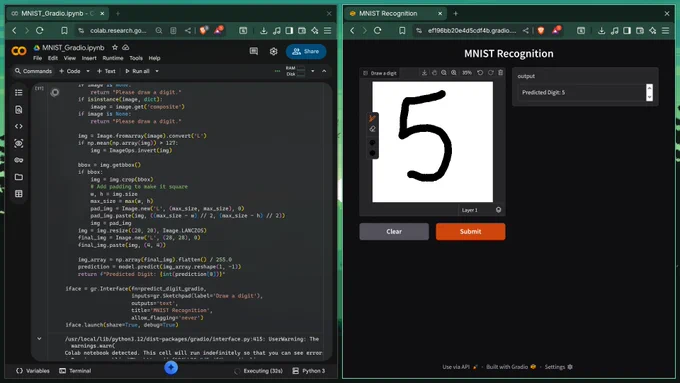Open the Colab data table panel
Screen dimensions: 680x383
(x=19, y=194)
